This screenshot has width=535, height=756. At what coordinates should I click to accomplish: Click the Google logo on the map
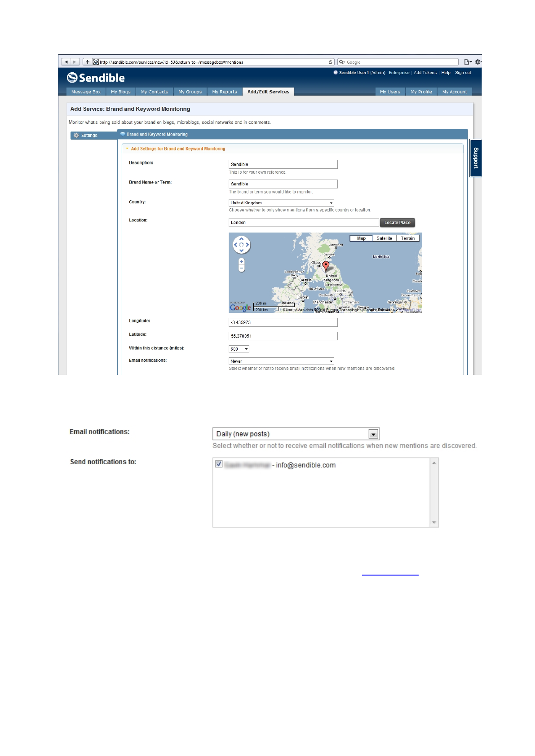click(x=240, y=308)
